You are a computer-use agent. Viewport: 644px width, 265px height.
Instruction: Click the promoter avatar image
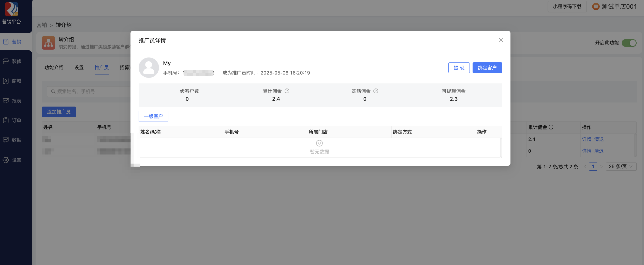pyautogui.click(x=149, y=68)
